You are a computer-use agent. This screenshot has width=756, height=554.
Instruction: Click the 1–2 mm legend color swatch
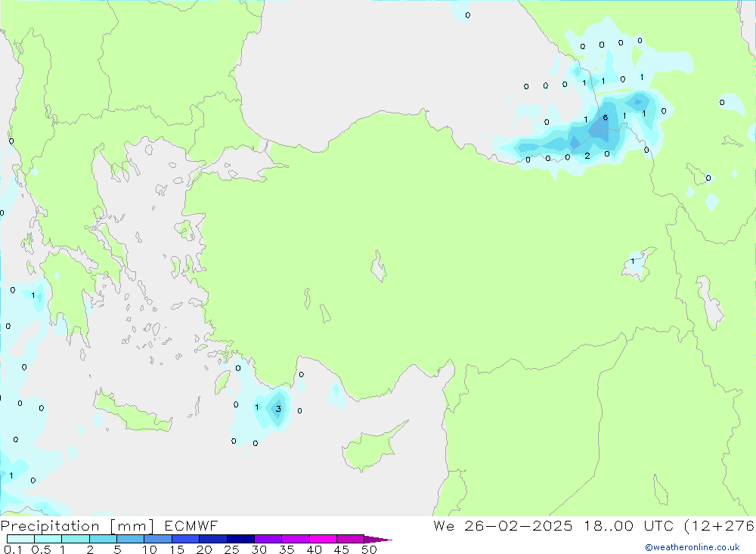76,539
